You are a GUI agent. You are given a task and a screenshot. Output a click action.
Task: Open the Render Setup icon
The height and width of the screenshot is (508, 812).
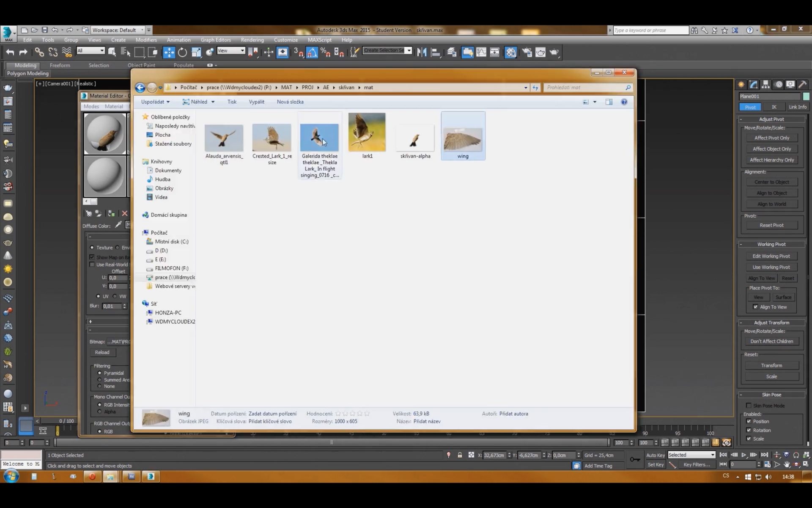[x=527, y=52]
